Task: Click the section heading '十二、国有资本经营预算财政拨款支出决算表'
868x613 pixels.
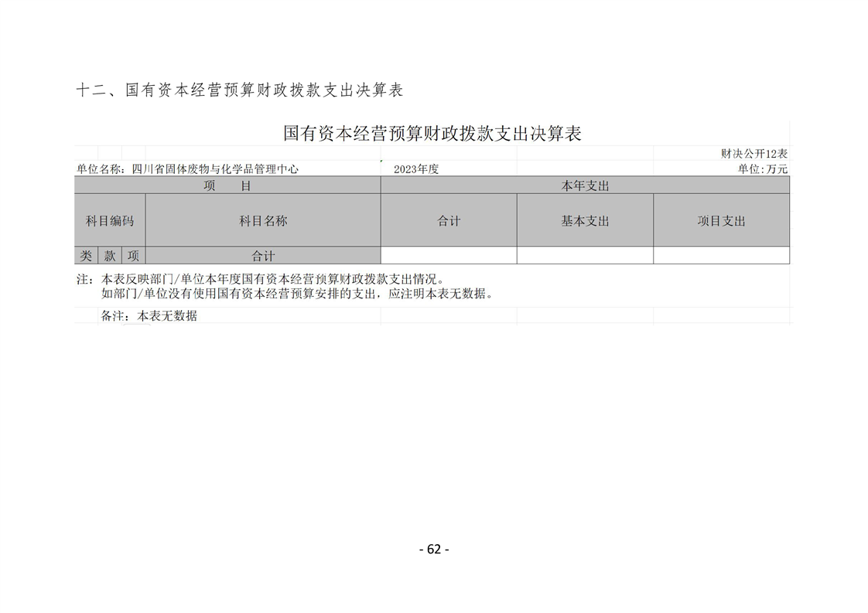Action: (x=239, y=90)
